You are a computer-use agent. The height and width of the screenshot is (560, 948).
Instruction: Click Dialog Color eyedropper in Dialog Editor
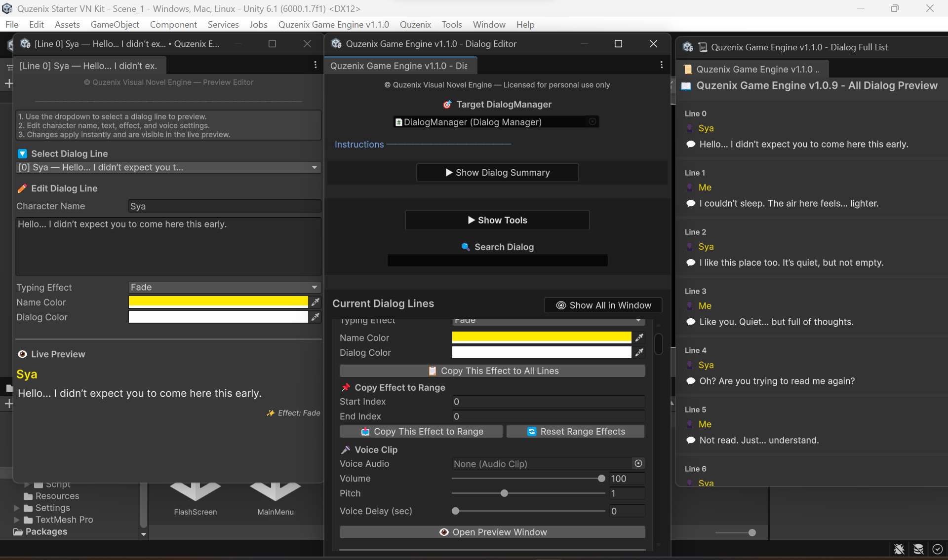[x=639, y=352]
